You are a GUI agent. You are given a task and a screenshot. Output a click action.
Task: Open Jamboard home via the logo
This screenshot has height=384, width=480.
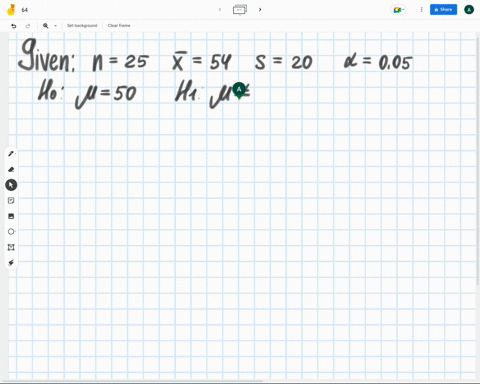pyautogui.click(x=11, y=10)
